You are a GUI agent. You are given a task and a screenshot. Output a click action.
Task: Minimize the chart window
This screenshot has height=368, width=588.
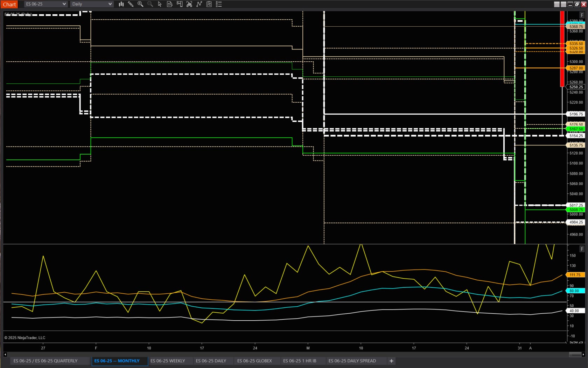tap(570, 4)
